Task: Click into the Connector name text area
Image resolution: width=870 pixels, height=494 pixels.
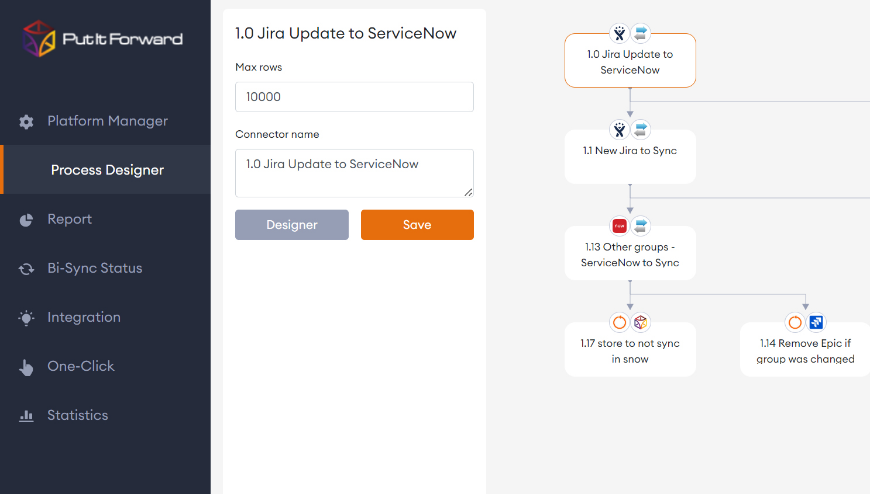Action: [x=354, y=173]
